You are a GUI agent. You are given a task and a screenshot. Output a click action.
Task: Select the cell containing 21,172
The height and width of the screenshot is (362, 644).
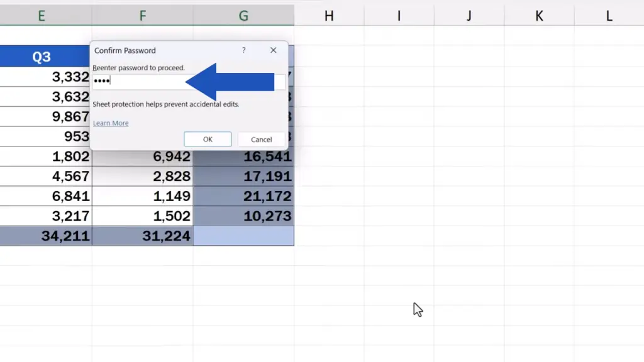point(243,197)
